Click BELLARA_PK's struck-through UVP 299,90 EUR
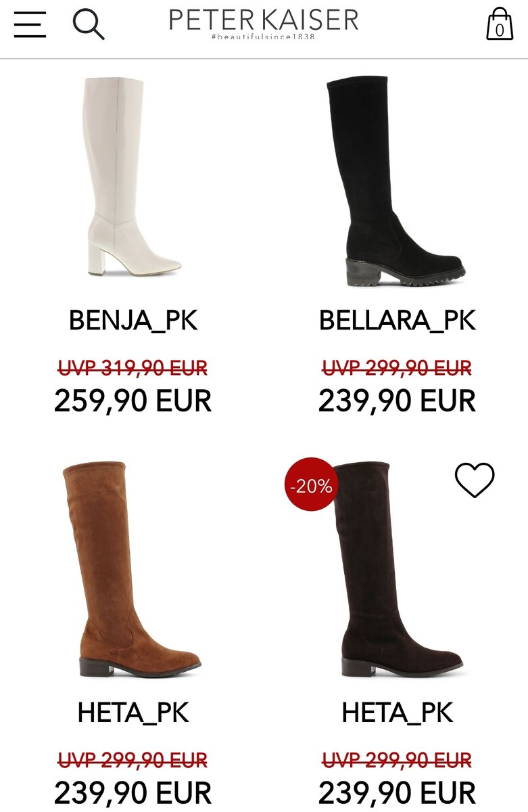This screenshot has height=812, width=528. click(x=398, y=368)
